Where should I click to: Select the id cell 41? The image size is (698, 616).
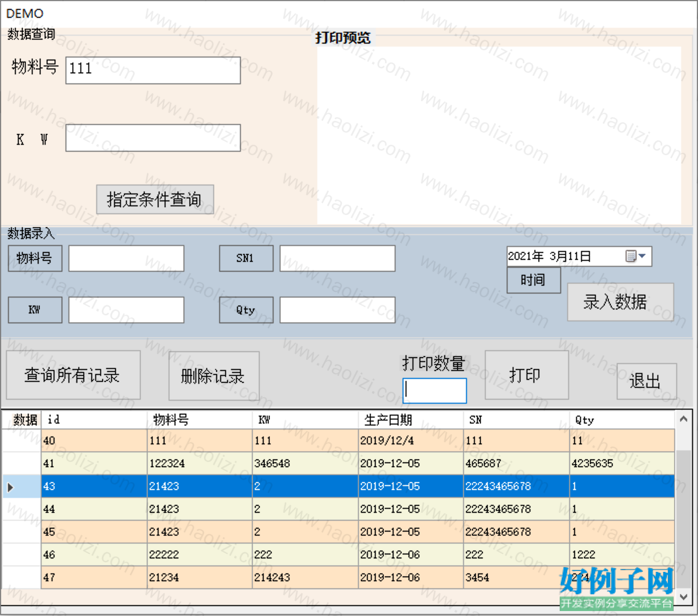click(x=94, y=463)
